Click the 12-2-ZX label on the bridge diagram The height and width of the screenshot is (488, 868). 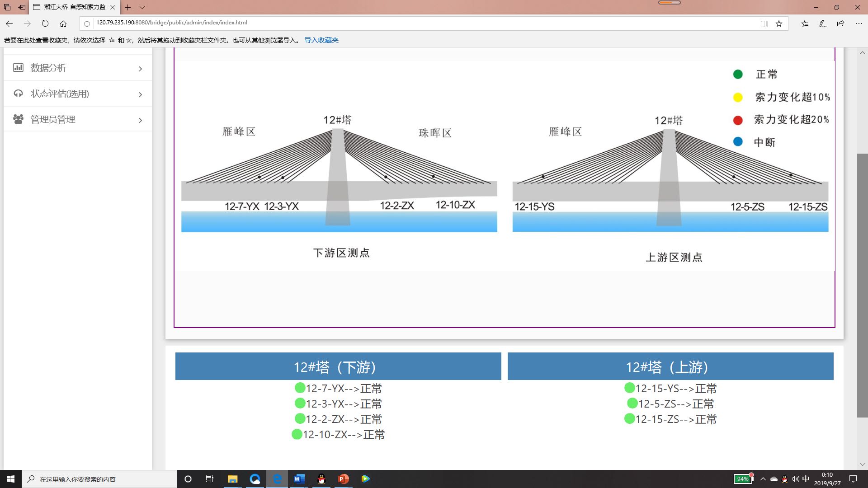pyautogui.click(x=397, y=206)
